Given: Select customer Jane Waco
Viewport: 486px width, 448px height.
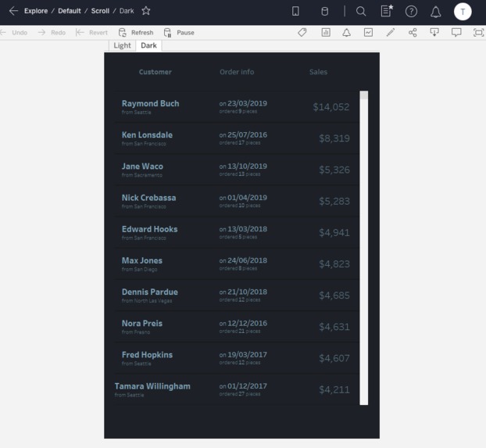Looking at the screenshot, I should click(x=142, y=167).
